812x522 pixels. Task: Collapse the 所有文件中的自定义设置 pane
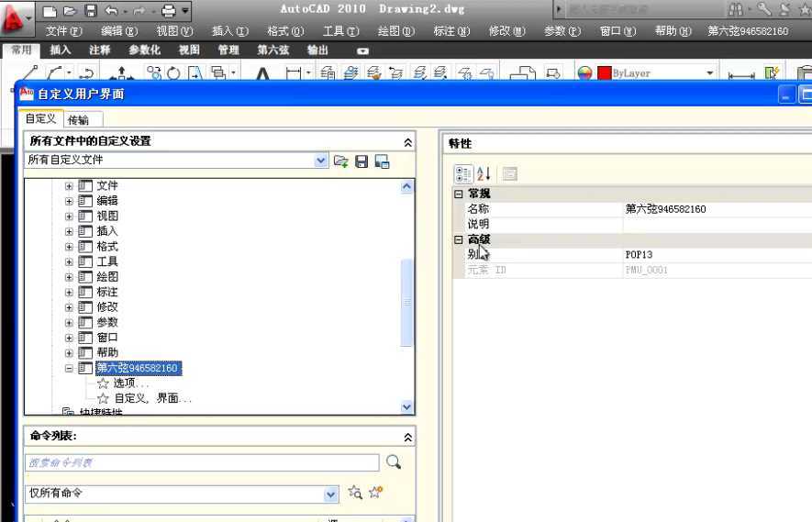tap(408, 142)
